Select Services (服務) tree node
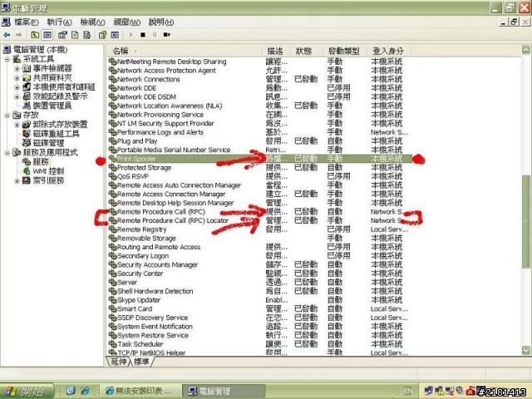 (41, 161)
